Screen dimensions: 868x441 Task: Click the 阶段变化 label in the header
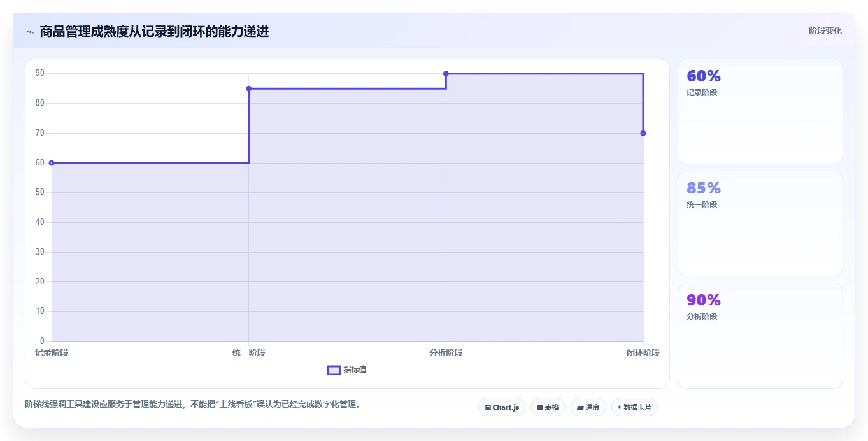(x=825, y=31)
